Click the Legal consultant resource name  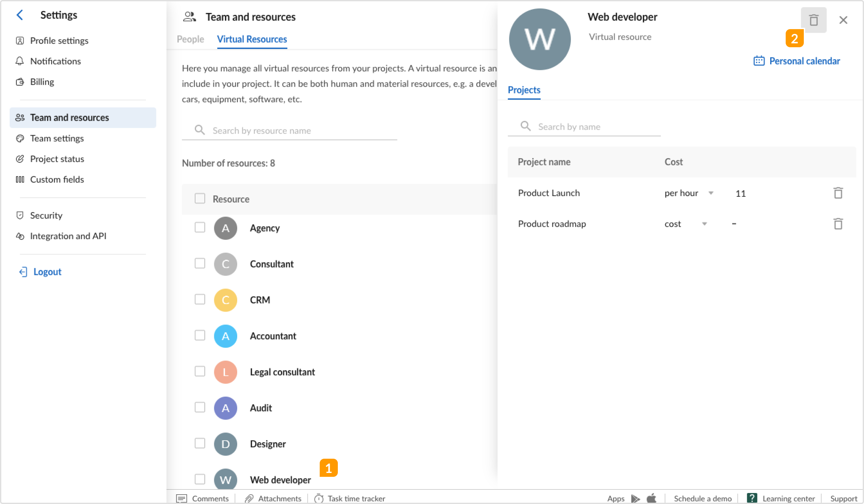(x=282, y=372)
